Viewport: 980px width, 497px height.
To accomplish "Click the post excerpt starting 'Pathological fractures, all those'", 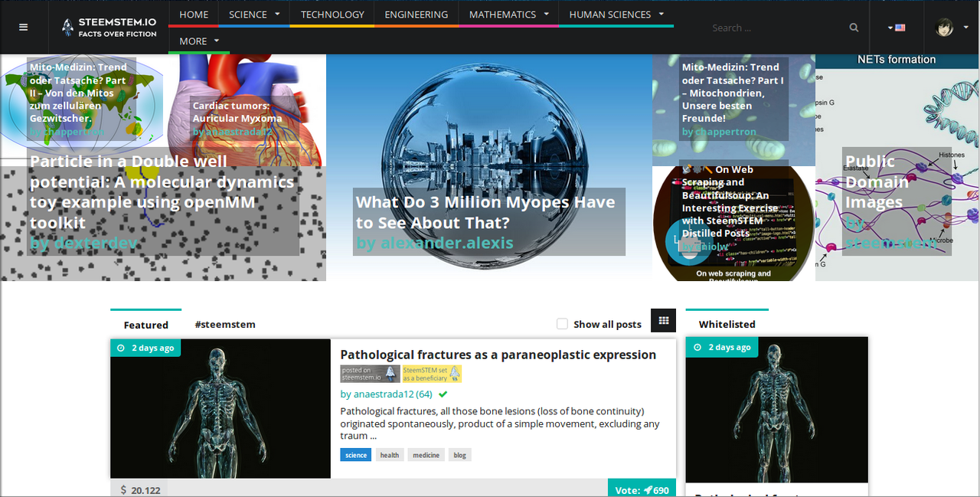I will coord(500,423).
